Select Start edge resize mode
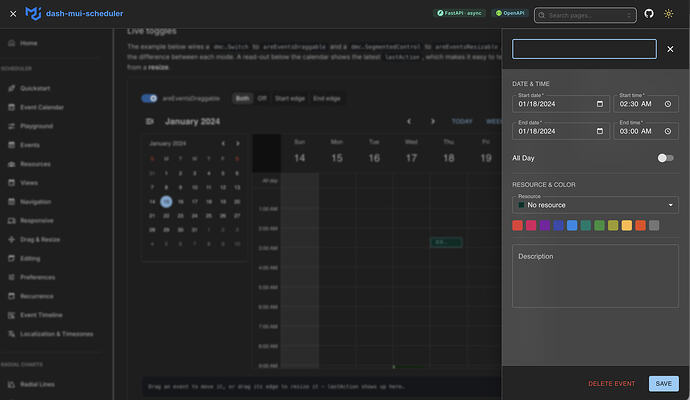 290,99
